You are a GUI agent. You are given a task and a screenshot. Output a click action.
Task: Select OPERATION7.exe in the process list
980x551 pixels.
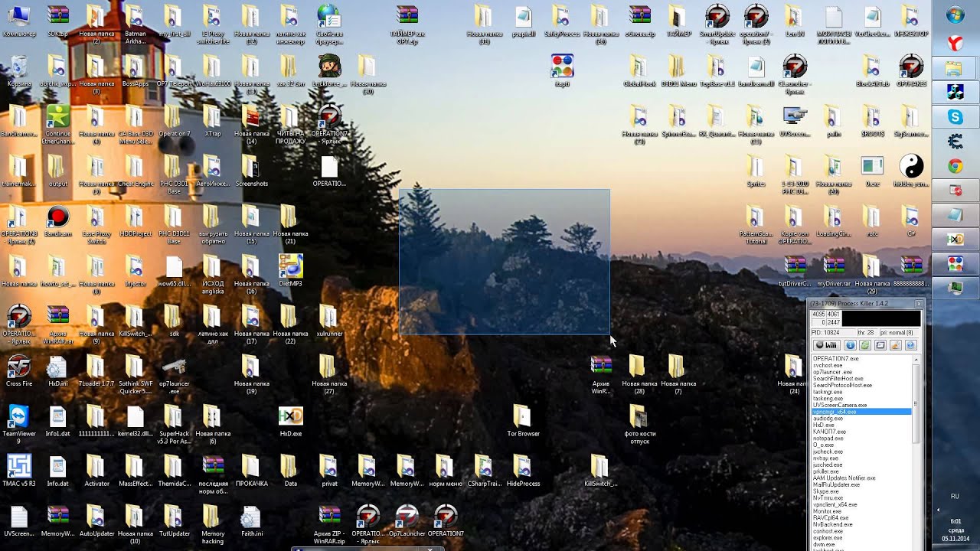[x=861, y=358]
